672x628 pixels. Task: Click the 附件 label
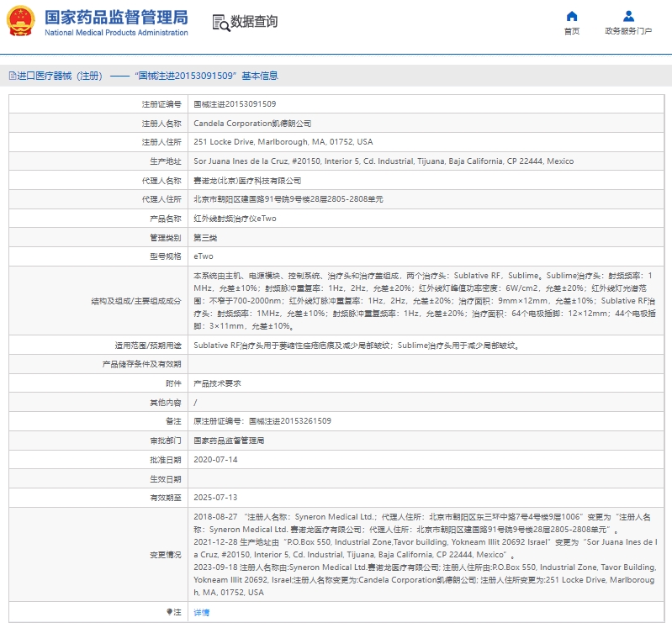173,383
